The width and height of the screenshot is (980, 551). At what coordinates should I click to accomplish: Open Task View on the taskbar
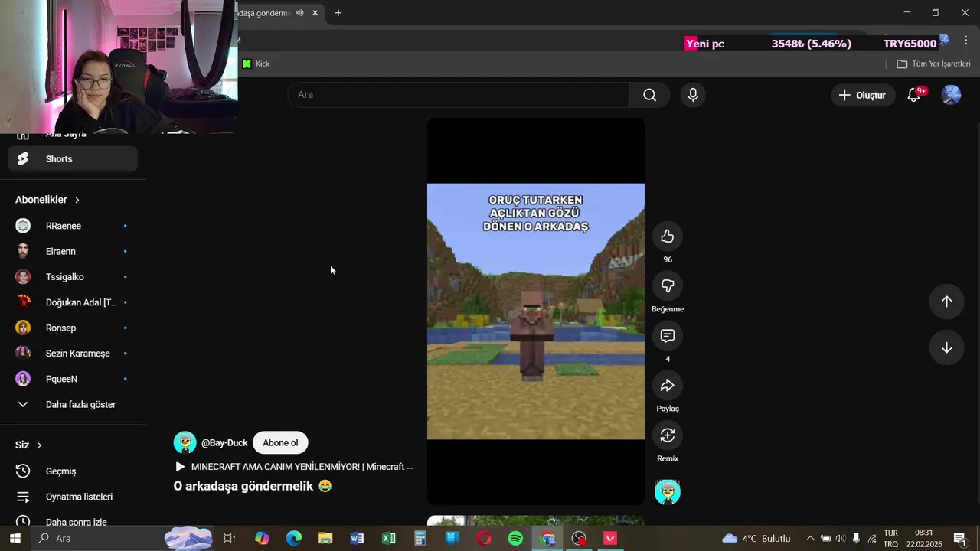[x=229, y=539]
